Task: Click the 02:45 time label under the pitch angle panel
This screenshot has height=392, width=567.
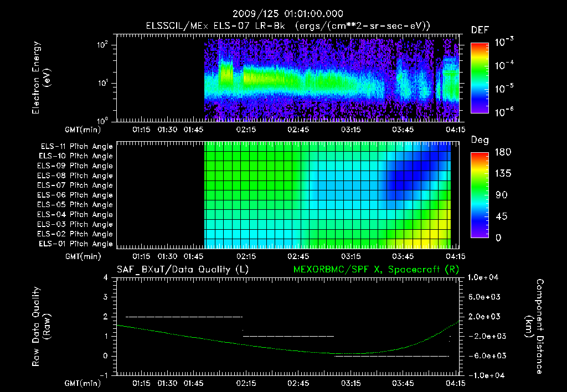Action: [298, 256]
